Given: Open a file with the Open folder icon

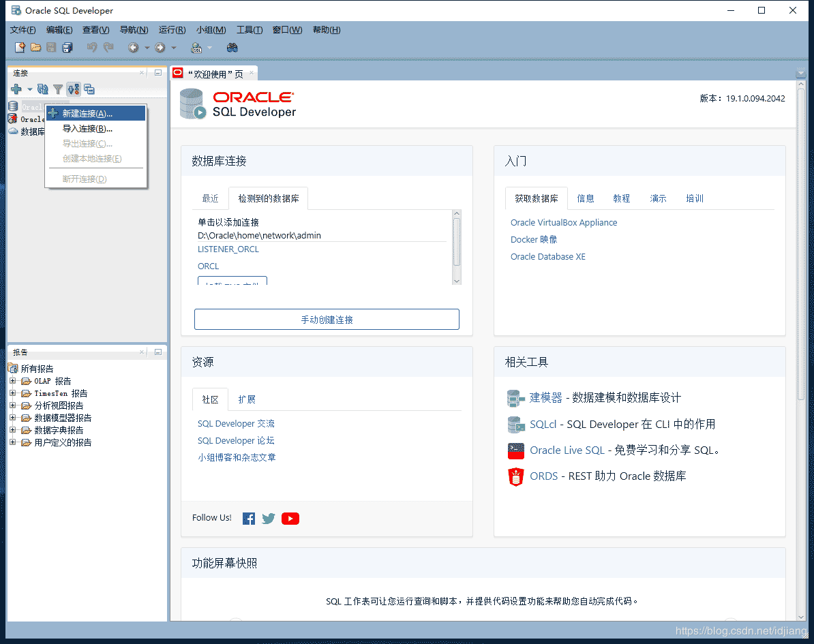Looking at the screenshot, I should (35, 47).
